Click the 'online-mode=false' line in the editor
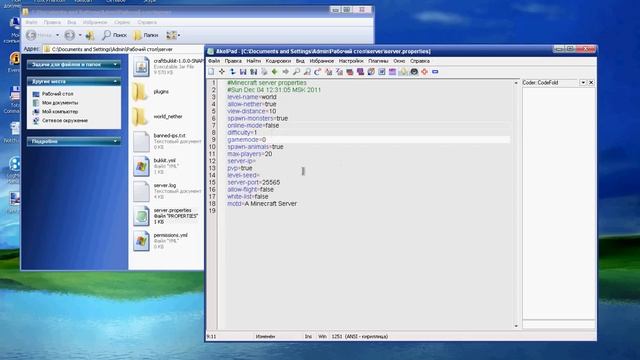The width and height of the screenshot is (640, 360). (253, 125)
